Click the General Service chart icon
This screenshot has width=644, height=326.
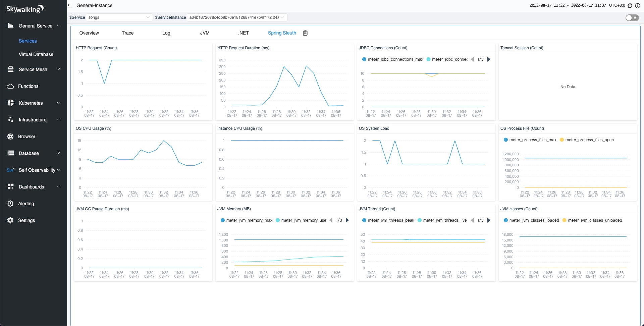pyautogui.click(x=11, y=25)
